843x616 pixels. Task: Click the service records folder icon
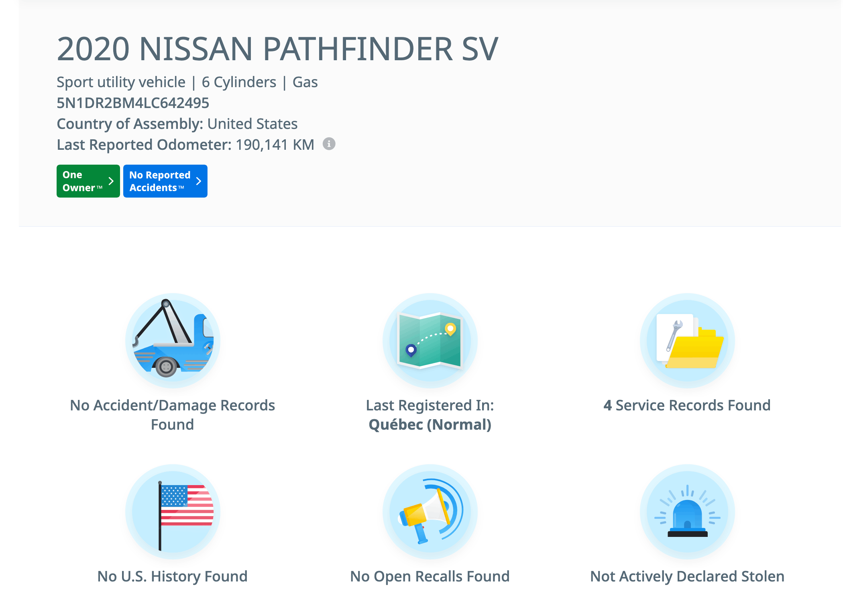687,341
